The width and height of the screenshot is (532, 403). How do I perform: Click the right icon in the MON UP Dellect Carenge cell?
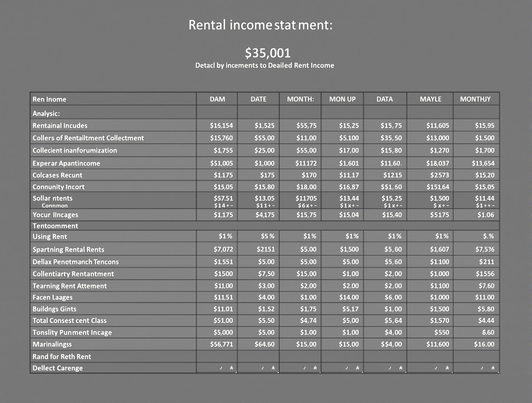pyautogui.click(x=357, y=368)
